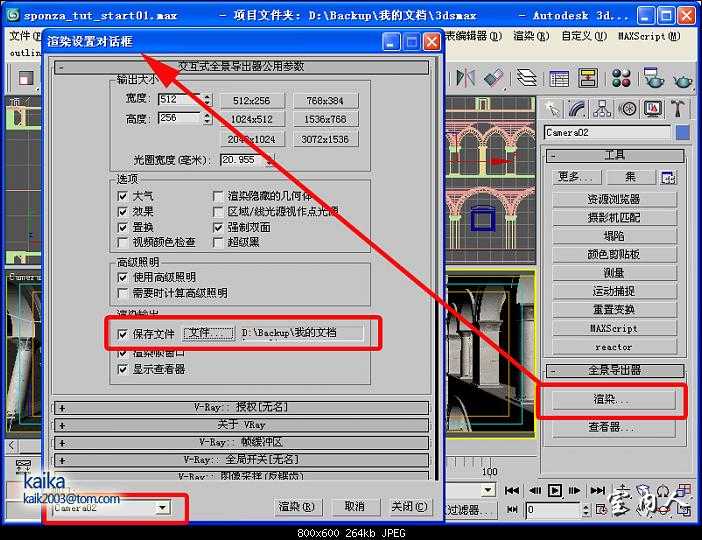Collapse 全景导出器 rollout
The height and width of the screenshot is (540, 702).
615,371
